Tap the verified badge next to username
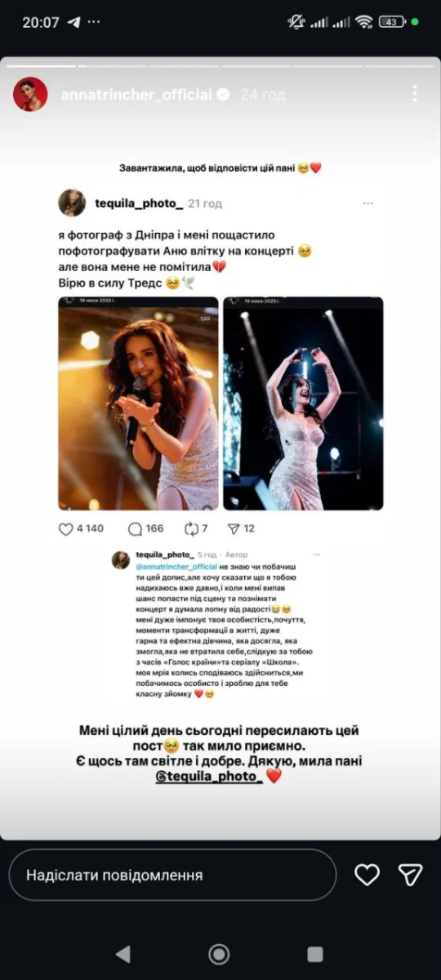 [222, 95]
